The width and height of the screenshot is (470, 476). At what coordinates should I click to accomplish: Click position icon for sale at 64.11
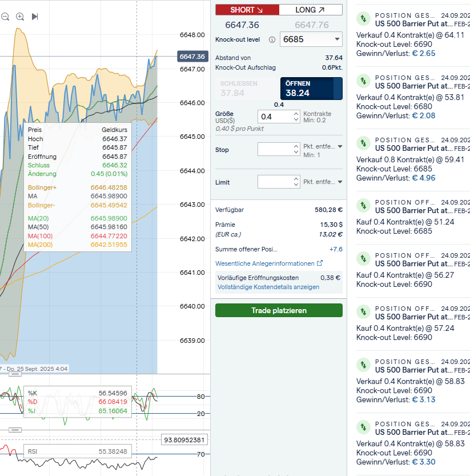pyautogui.click(x=363, y=19)
